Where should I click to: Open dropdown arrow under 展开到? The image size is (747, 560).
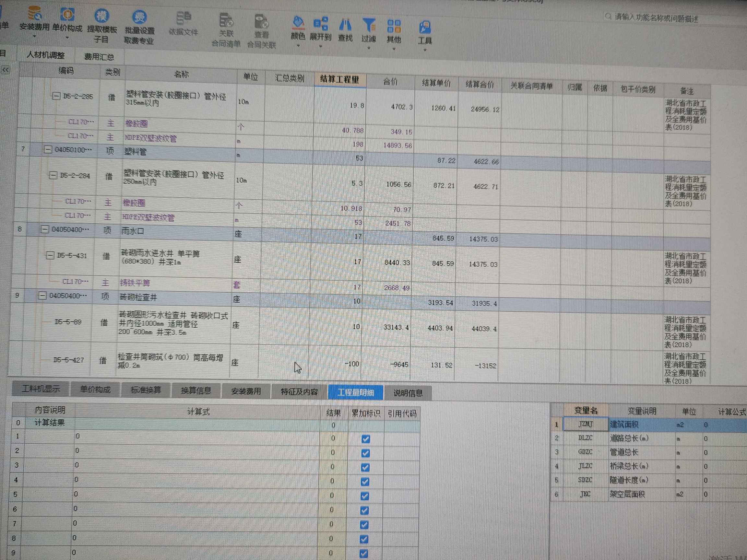point(320,47)
